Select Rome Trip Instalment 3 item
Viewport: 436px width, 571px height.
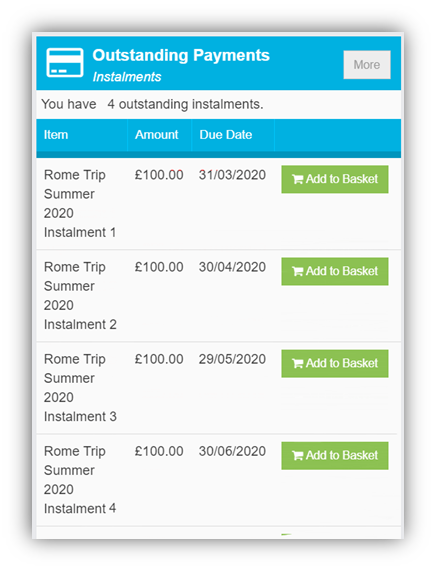[x=80, y=388]
